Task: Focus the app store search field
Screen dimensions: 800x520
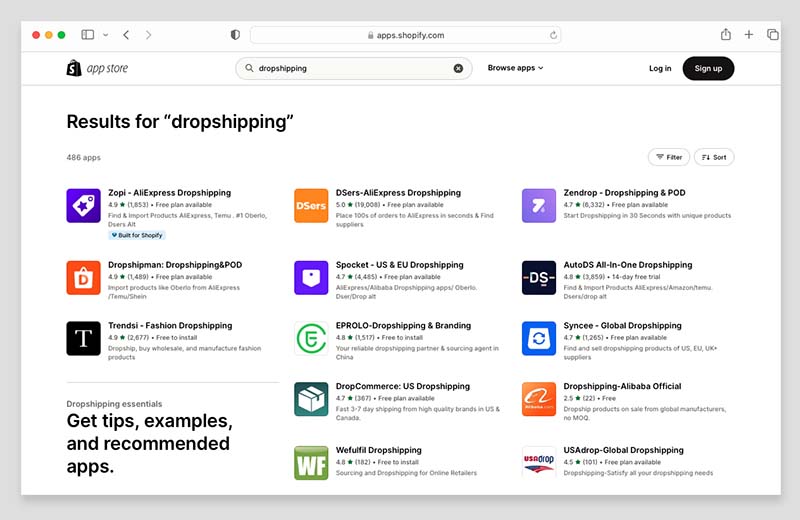Action: click(354, 68)
